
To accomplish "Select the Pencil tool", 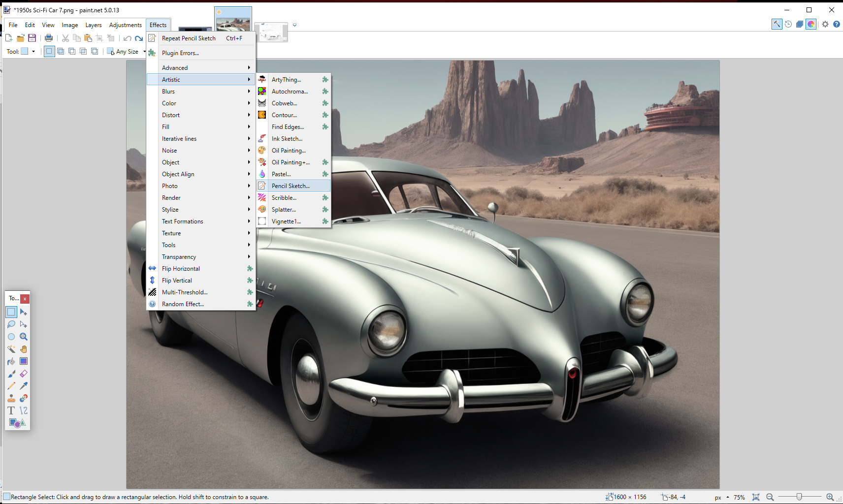I will click(x=11, y=386).
